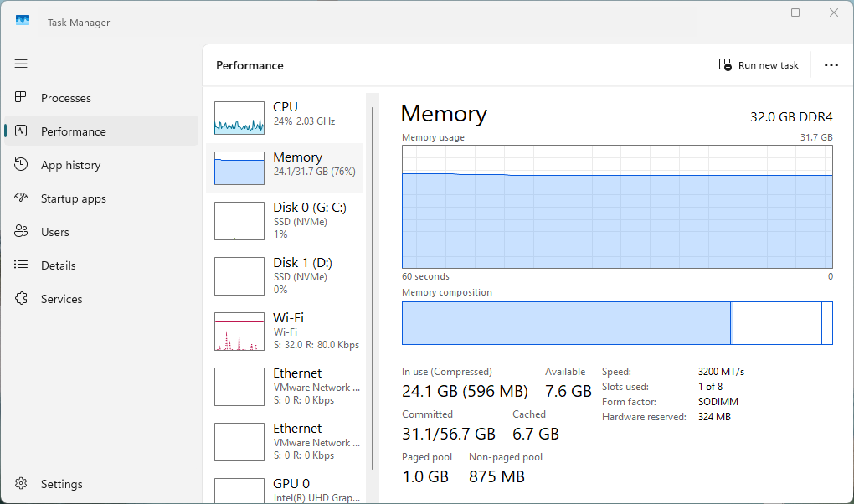The height and width of the screenshot is (504, 854).
Task: Select the CPU usage graph thumbnail
Action: pos(239,118)
